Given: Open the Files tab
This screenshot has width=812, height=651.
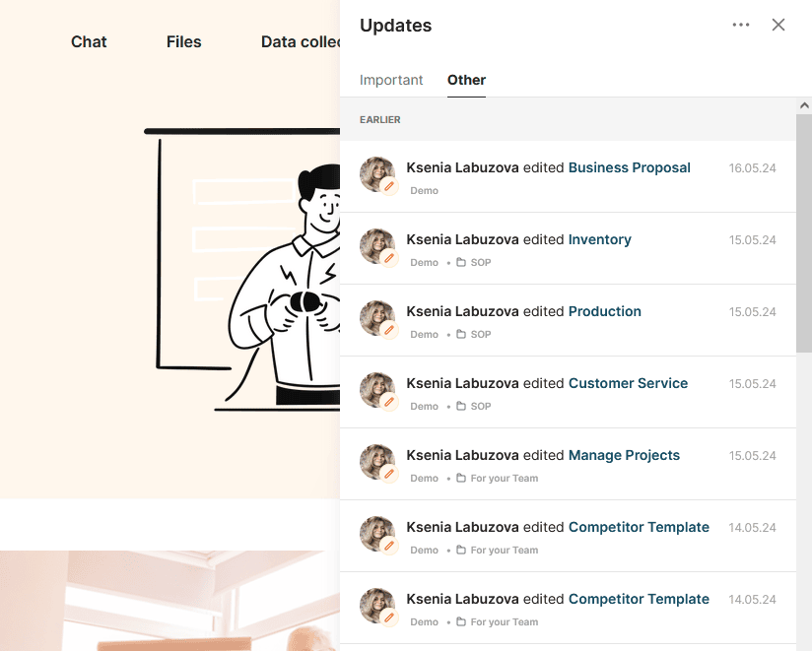Looking at the screenshot, I should (x=184, y=42).
